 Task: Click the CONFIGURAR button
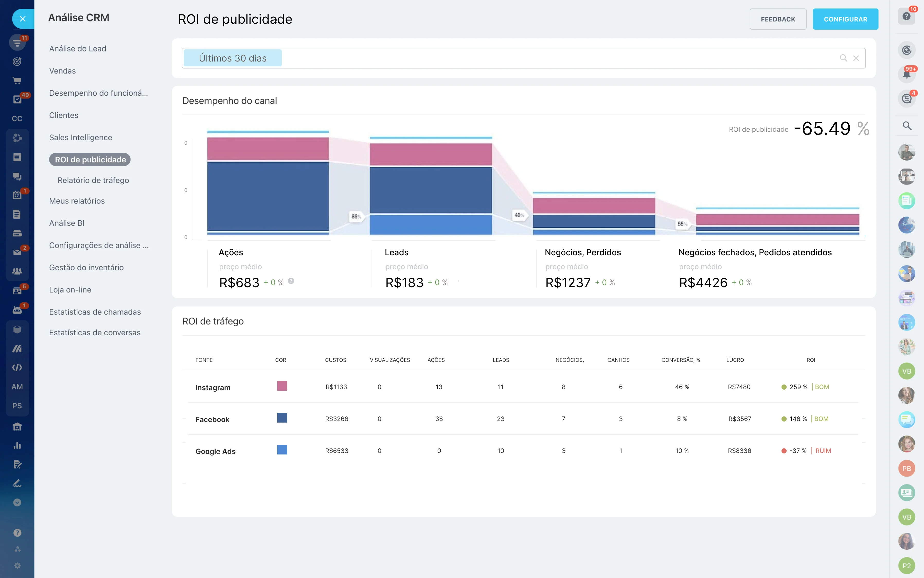(845, 19)
